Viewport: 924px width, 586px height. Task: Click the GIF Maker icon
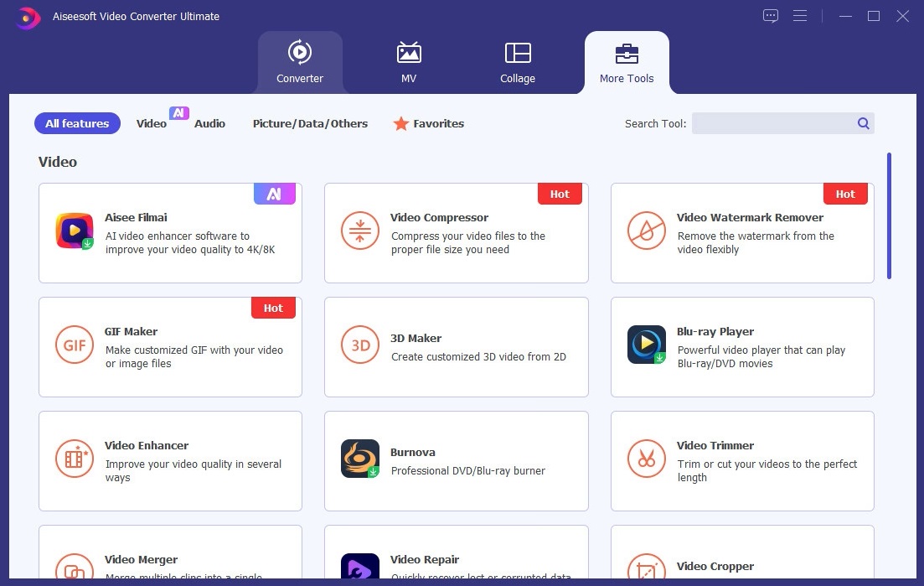click(x=75, y=345)
